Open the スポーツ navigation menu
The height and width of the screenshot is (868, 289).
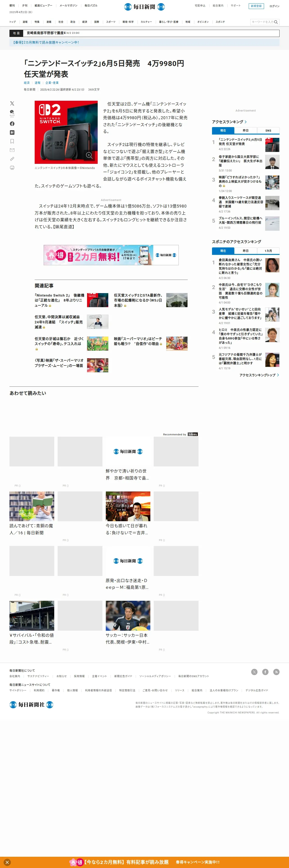[x=111, y=22]
